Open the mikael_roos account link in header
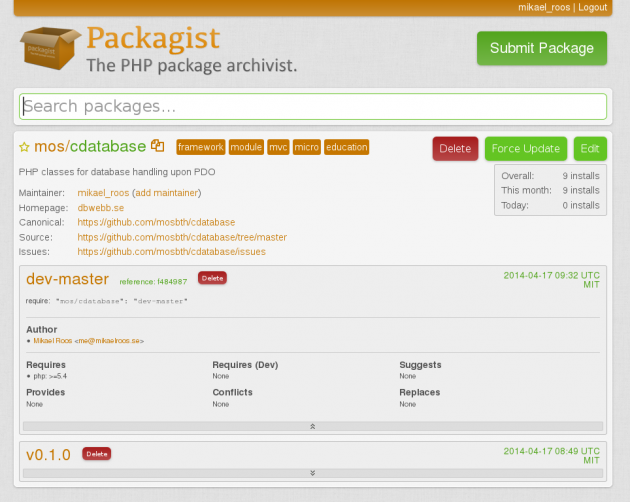 (x=544, y=7)
